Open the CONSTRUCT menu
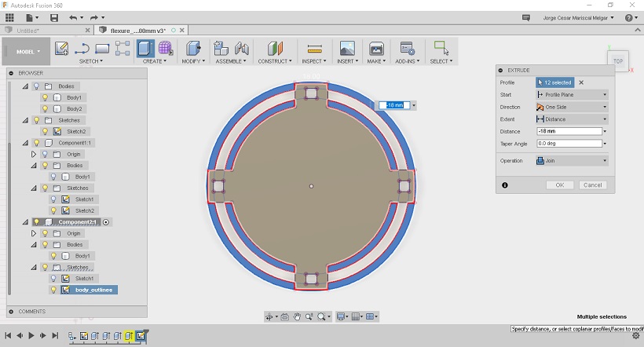The height and width of the screenshot is (347, 644). coord(275,61)
